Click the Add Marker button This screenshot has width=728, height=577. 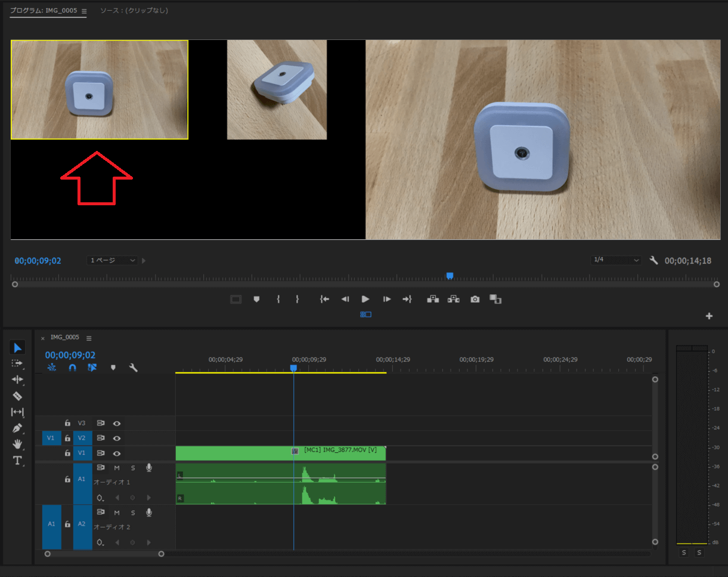click(x=256, y=299)
